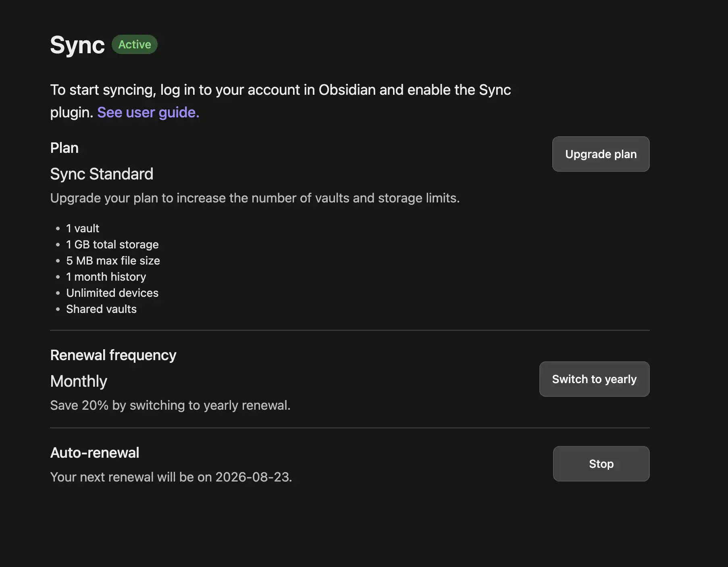Click the "1 month history" item
The width and height of the screenshot is (728, 567).
106,277
